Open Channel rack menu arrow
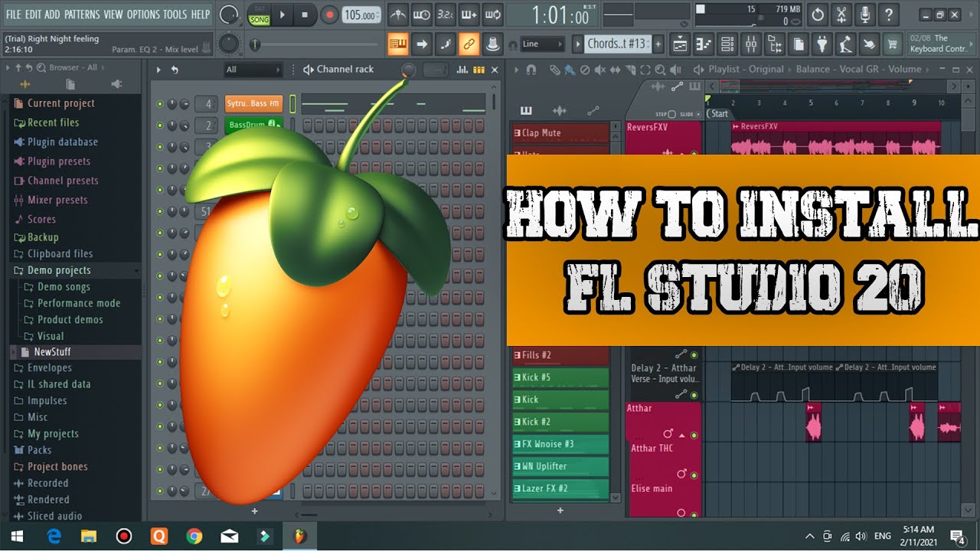This screenshot has height=551, width=980. 159,70
